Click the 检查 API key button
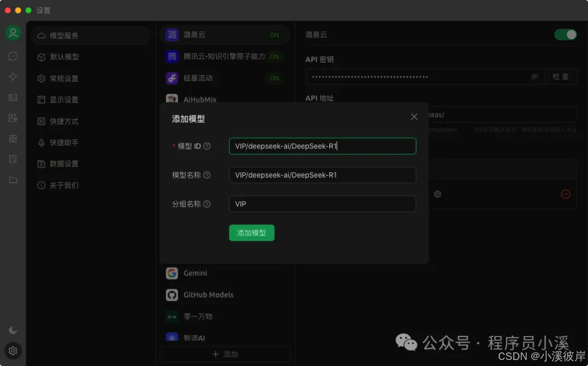 (x=560, y=77)
